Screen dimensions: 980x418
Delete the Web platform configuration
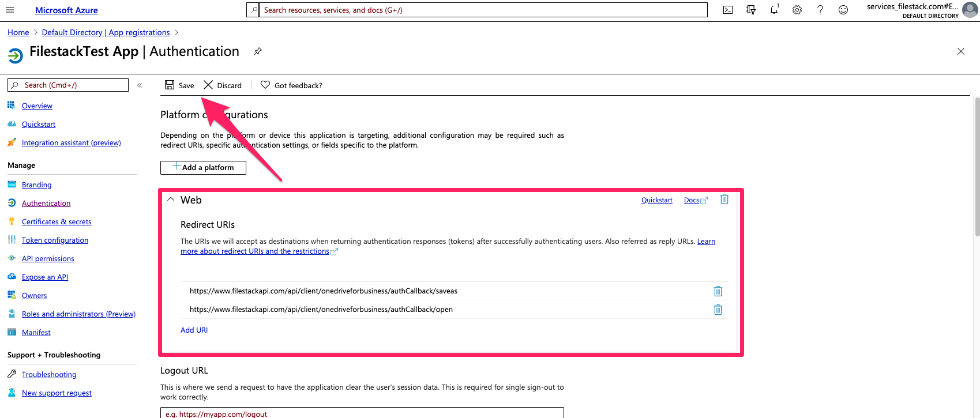[724, 199]
